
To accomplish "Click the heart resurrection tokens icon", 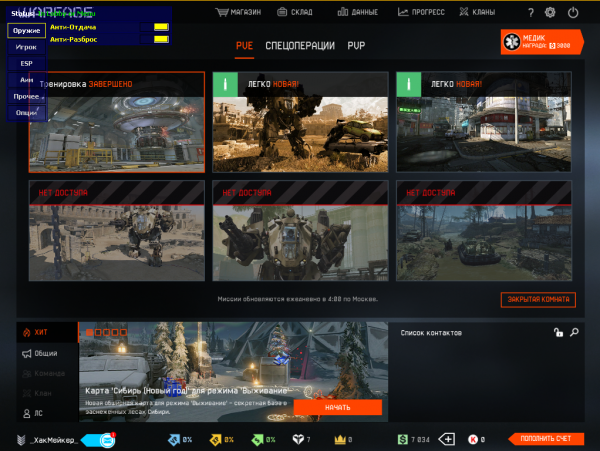I will tap(298, 440).
